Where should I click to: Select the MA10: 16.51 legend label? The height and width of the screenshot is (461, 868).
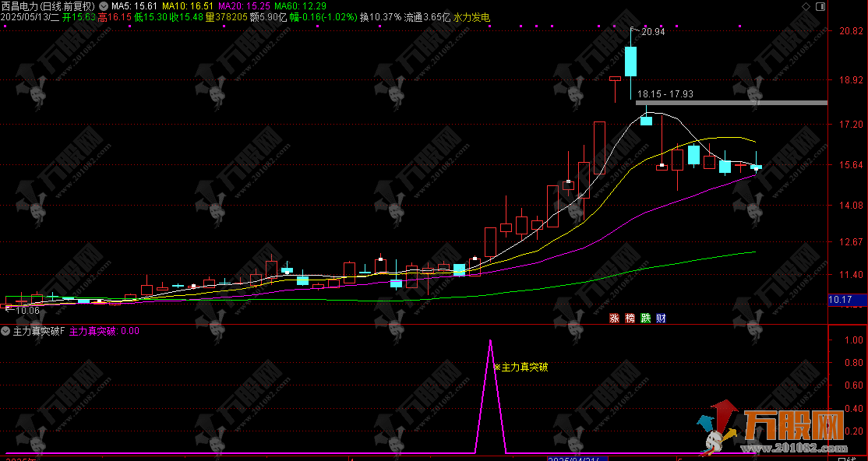click(188, 7)
